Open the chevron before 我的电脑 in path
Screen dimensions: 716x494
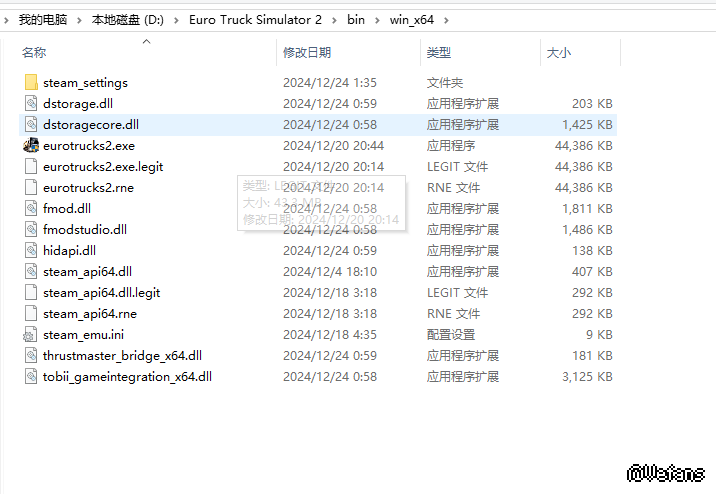[x=6, y=21]
